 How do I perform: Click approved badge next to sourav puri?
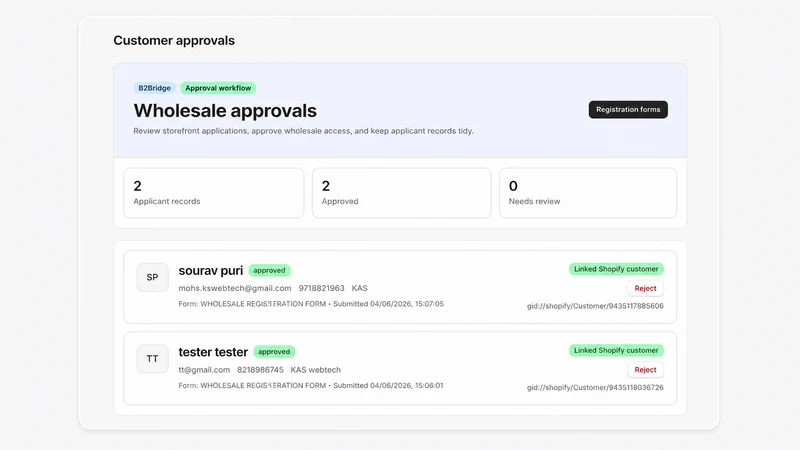pyautogui.click(x=269, y=270)
